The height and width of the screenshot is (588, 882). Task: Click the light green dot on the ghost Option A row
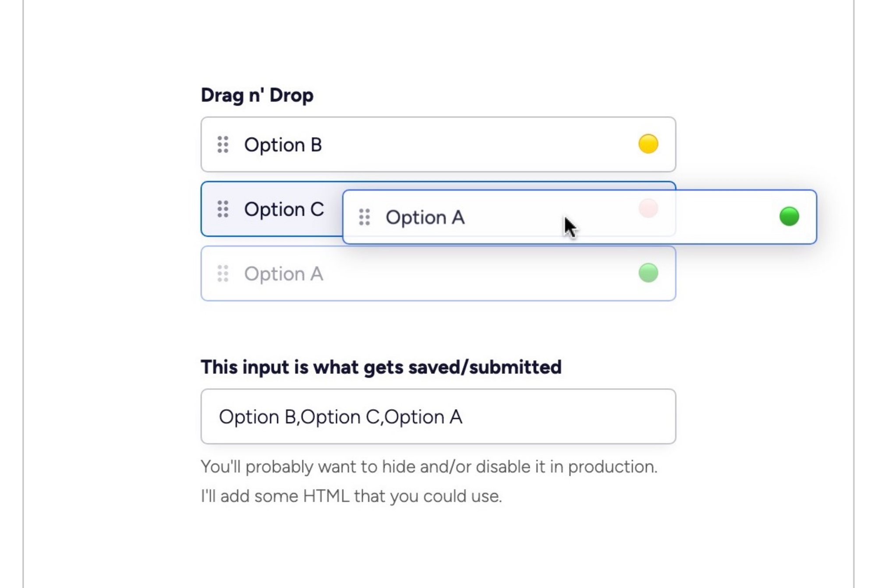tap(647, 273)
